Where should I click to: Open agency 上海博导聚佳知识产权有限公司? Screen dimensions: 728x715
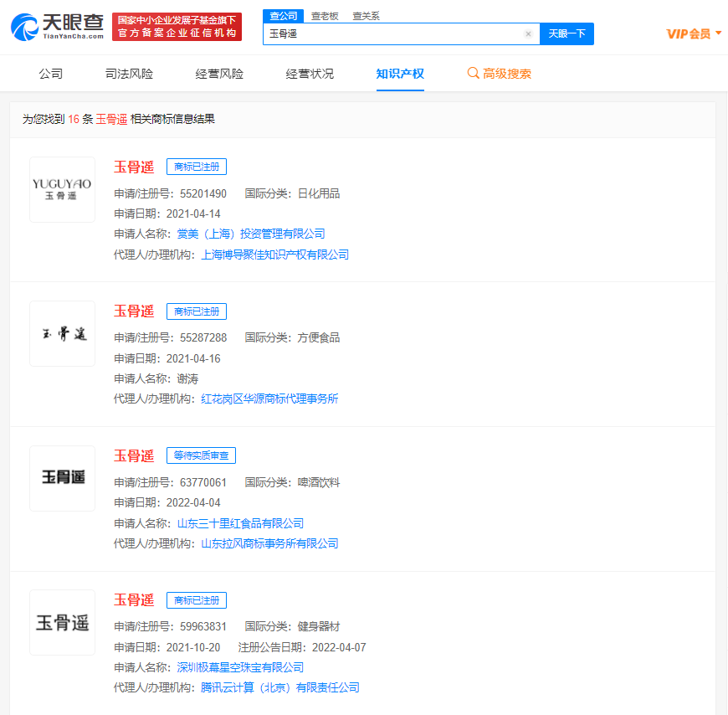coord(274,255)
